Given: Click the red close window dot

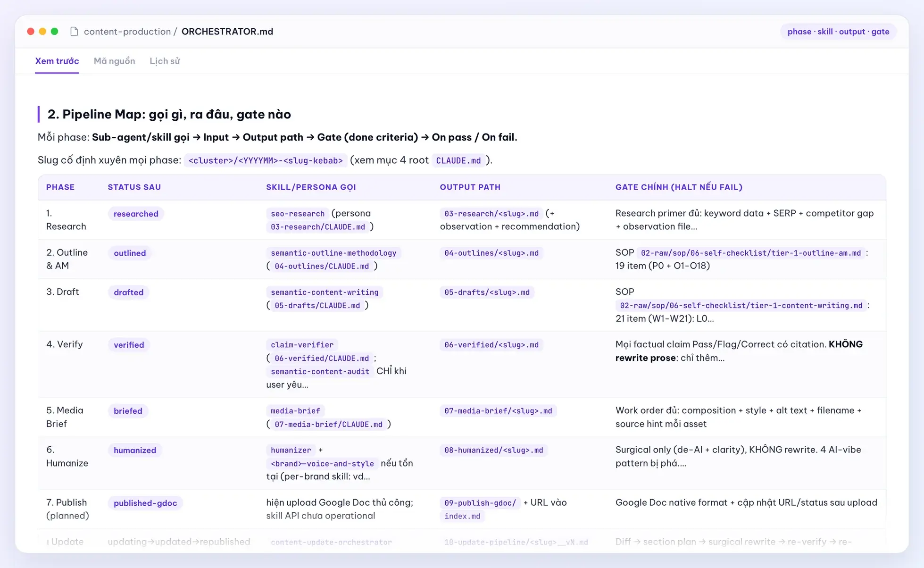Looking at the screenshot, I should click(x=31, y=32).
